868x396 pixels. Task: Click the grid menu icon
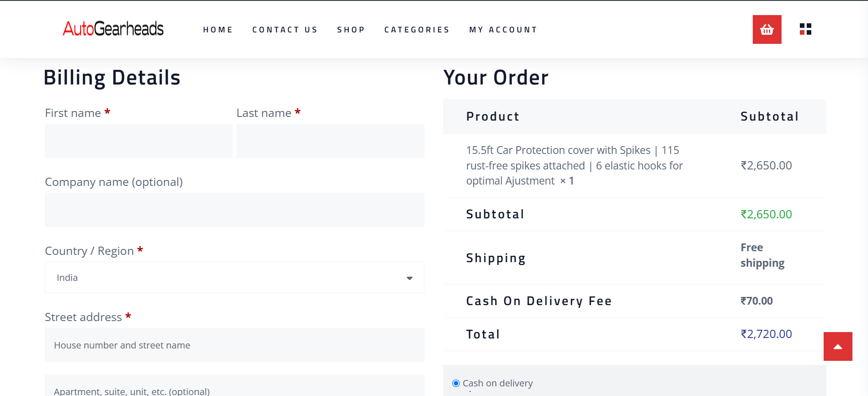point(805,29)
